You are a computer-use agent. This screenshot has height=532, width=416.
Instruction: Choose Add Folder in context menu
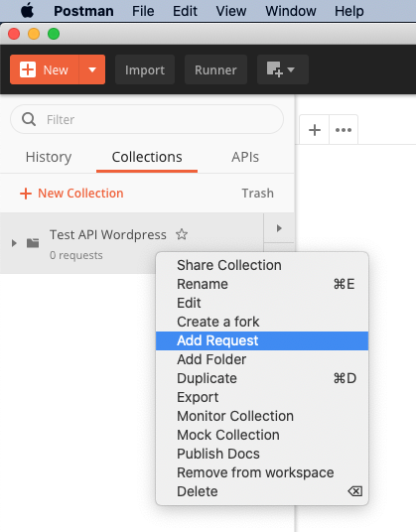(x=262, y=359)
